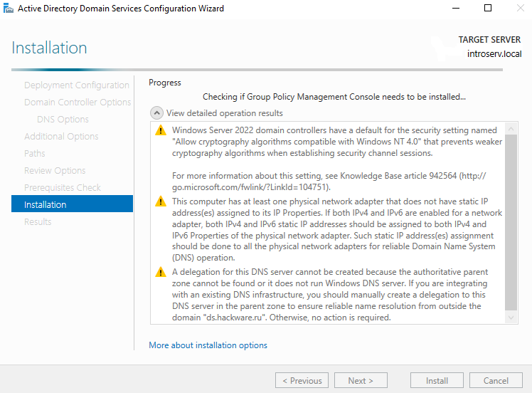
Task: Click the Next button
Action: coord(361,381)
